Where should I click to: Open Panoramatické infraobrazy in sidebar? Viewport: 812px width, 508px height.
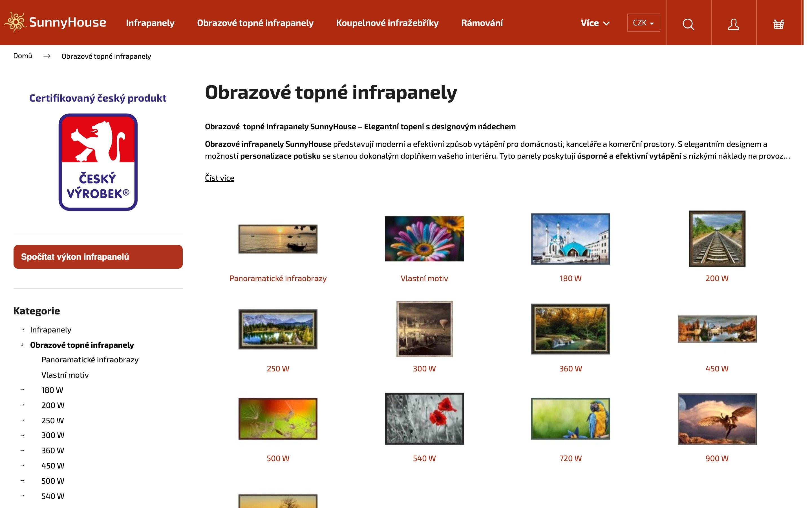[90, 360]
